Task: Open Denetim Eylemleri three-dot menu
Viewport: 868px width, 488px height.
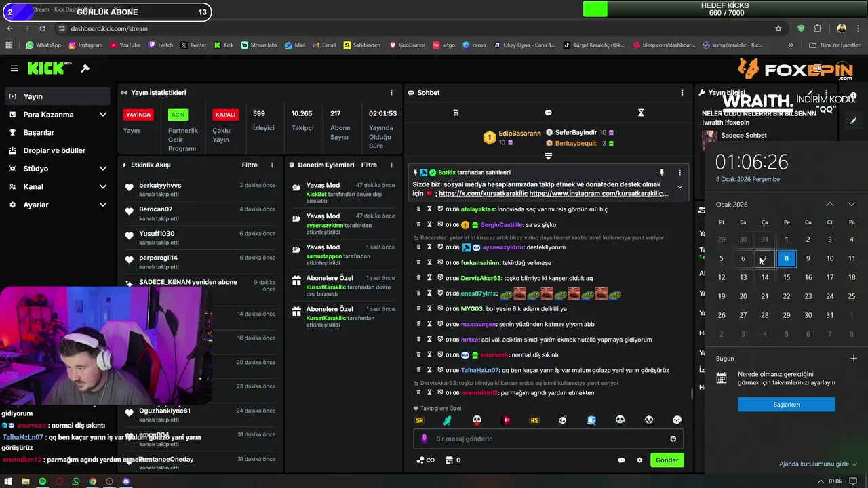Action: click(391, 165)
